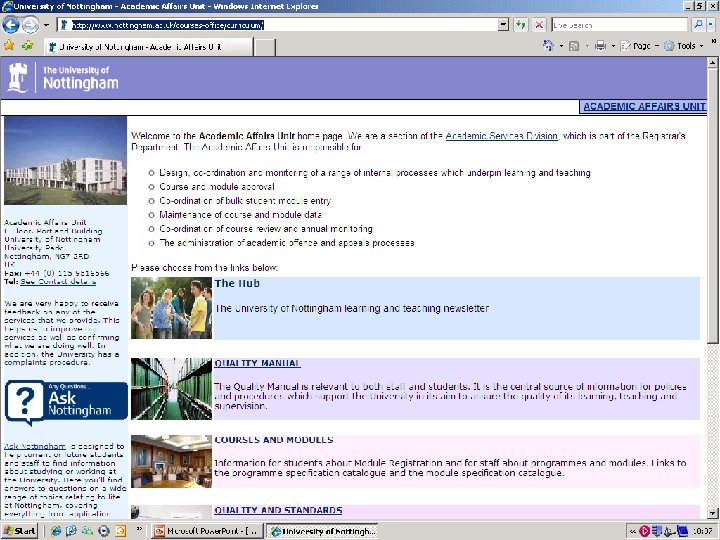Click the round media player Quick Launch icon
Image resolution: width=720 pixels, height=540 pixels.
pos(104,531)
